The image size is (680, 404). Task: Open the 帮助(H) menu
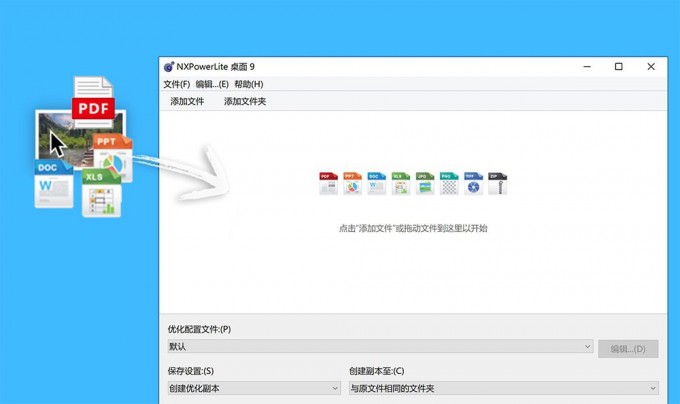249,84
